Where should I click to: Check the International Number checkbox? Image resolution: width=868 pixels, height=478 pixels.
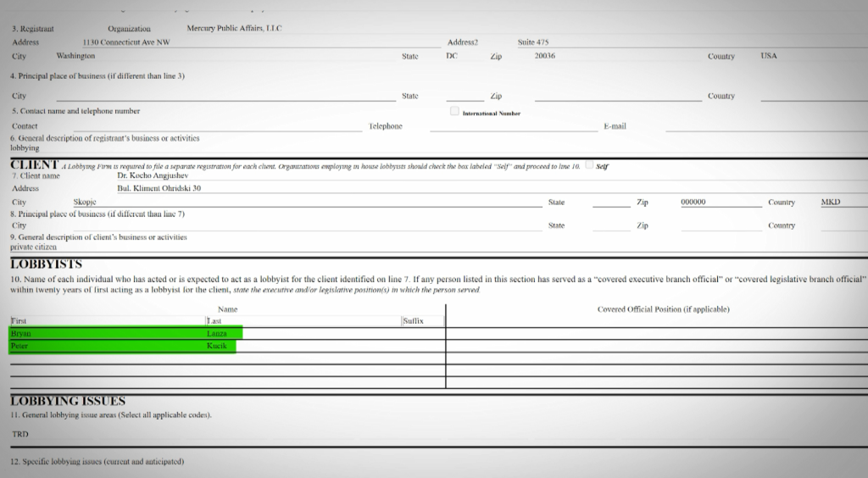tap(454, 111)
